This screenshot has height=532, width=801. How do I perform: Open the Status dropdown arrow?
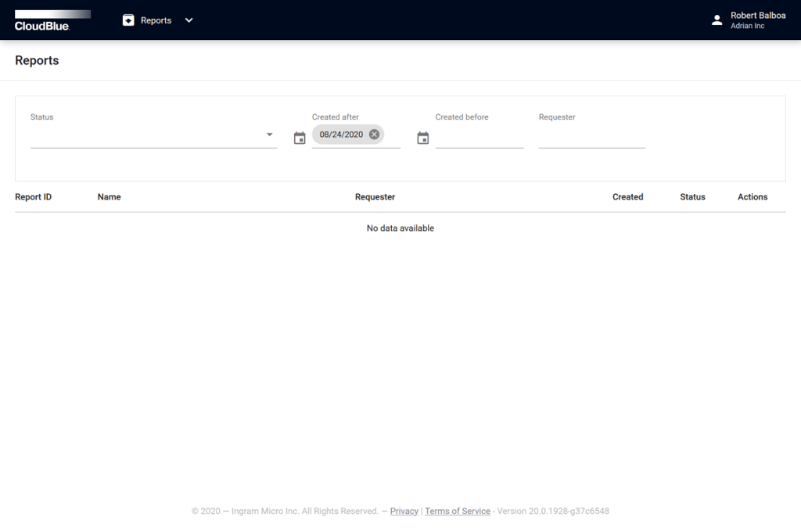click(x=269, y=134)
